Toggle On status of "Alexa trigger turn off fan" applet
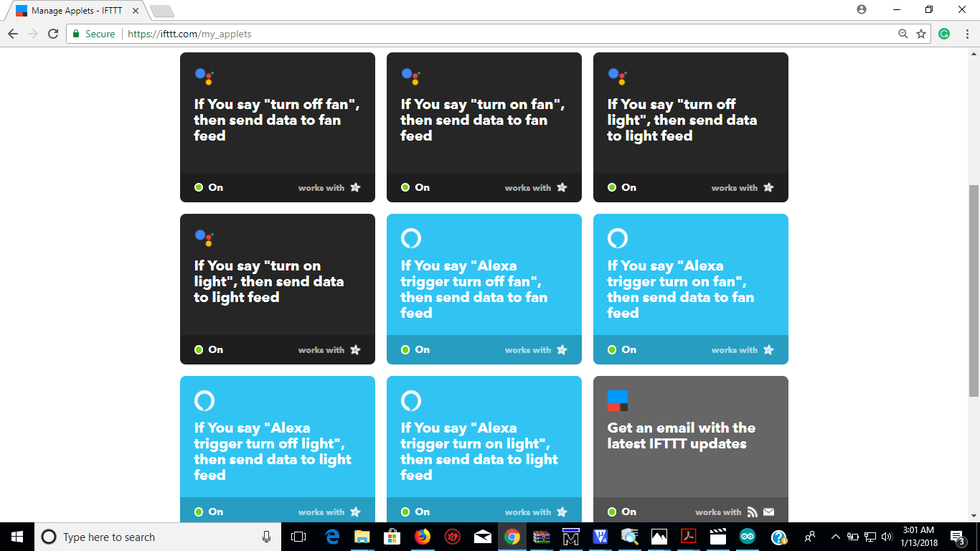This screenshot has height=551, width=980. pos(415,349)
